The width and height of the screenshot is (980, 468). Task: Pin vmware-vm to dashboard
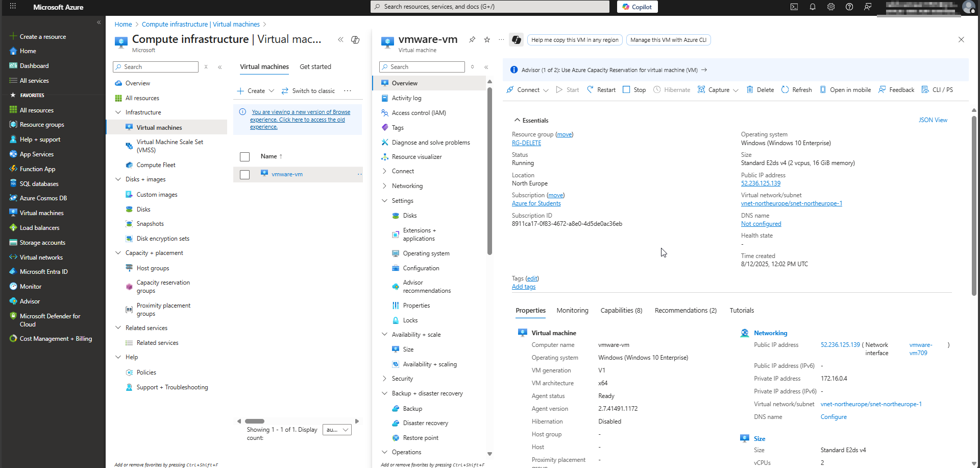point(472,39)
